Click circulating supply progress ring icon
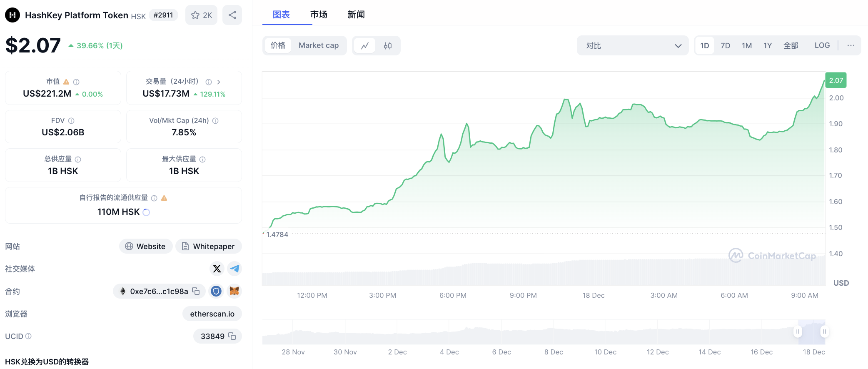Image resolution: width=868 pixels, height=369 pixels. [x=146, y=212]
